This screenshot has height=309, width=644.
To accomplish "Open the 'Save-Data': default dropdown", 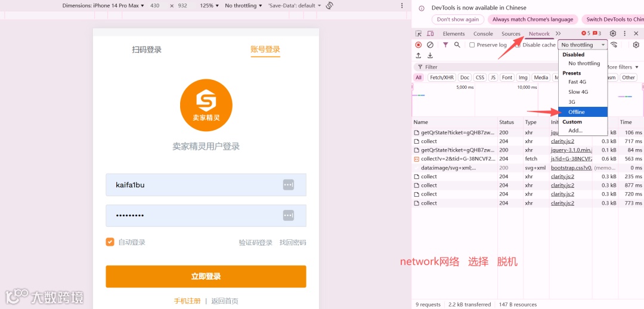I will 295,6.
